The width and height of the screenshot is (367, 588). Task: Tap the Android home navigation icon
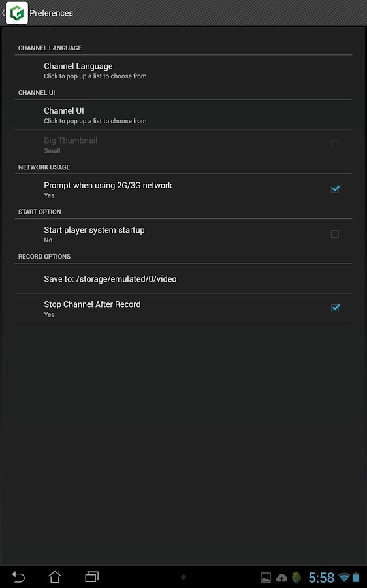pyautogui.click(x=55, y=577)
